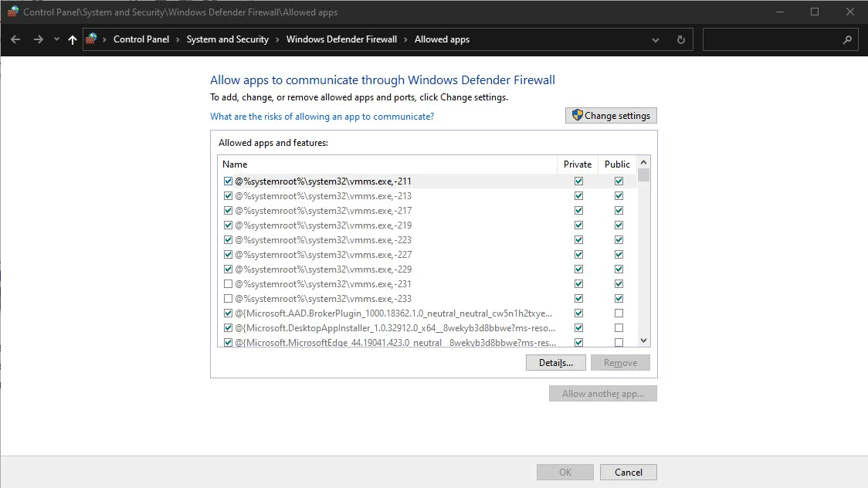This screenshot has width=868, height=488.
Task: Open the recent locations dropdown arrow
Action: (56, 39)
